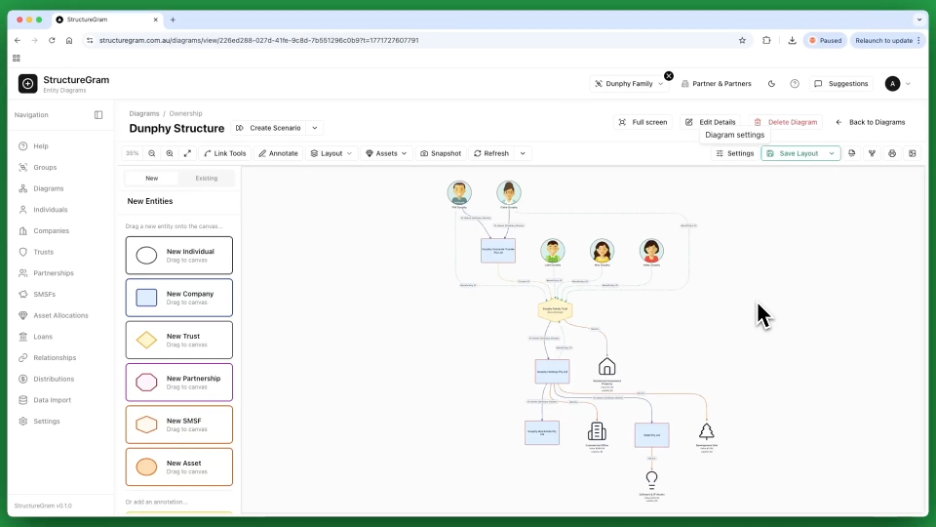Click the house asset icon on canvas
The image size is (936, 528).
click(x=606, y=366)
